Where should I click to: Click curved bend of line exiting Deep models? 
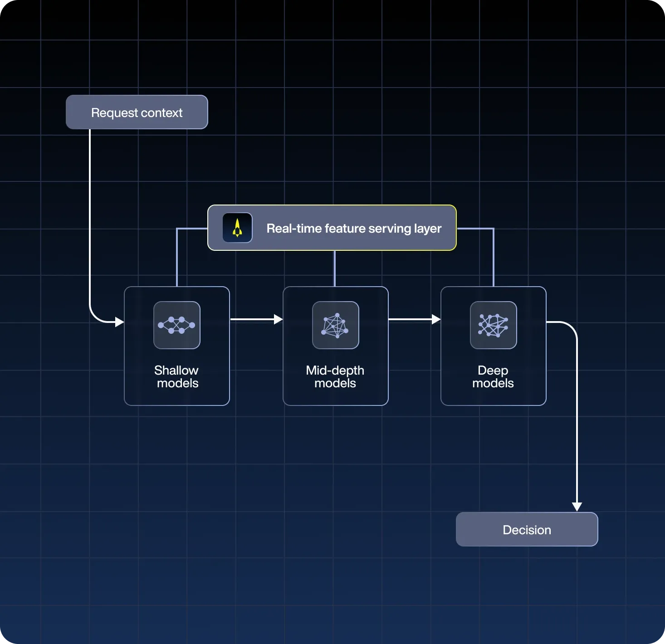tap(572, 327)
